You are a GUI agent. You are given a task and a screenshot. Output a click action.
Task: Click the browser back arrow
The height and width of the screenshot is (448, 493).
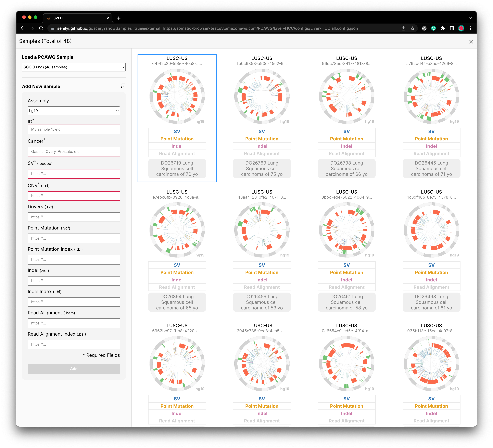pyautogui.click(x=23, y=28)
